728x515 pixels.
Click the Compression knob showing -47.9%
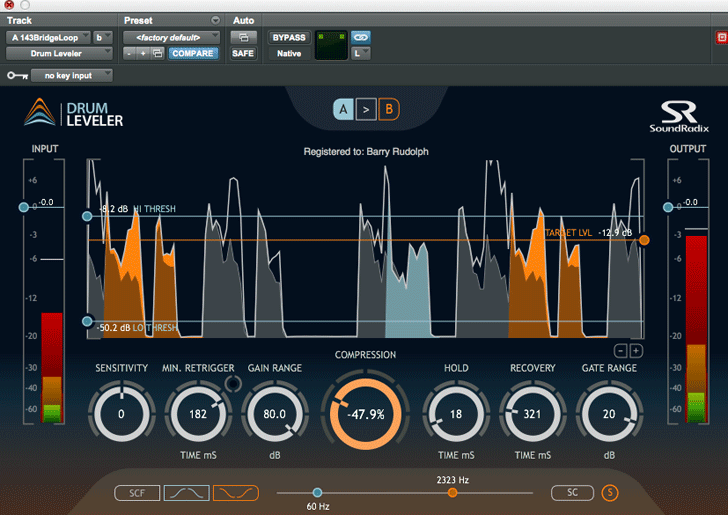[x=366, y=414]
